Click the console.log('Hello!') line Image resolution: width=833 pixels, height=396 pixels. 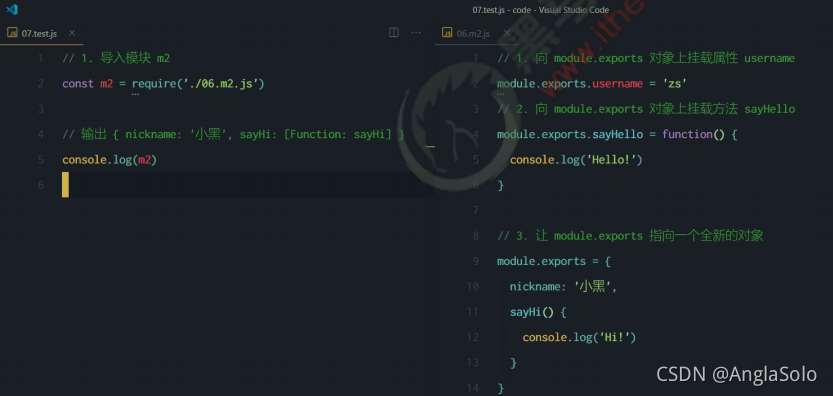576,160
